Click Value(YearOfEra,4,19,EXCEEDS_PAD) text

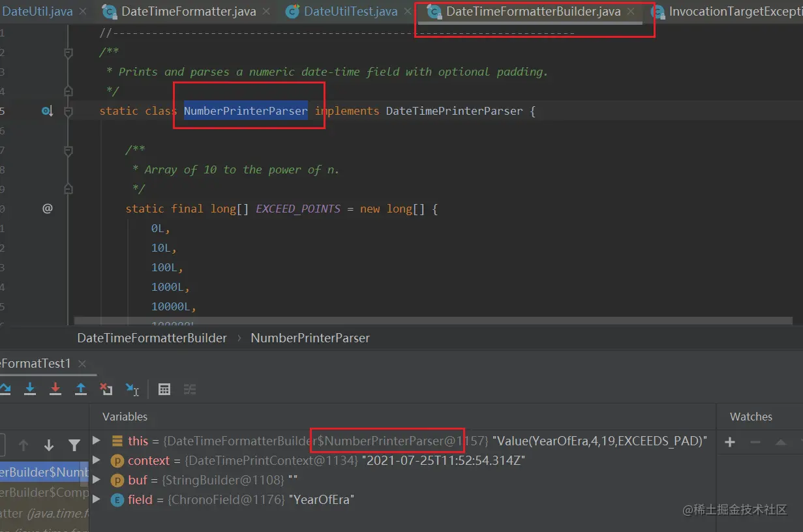click(600, 441)
